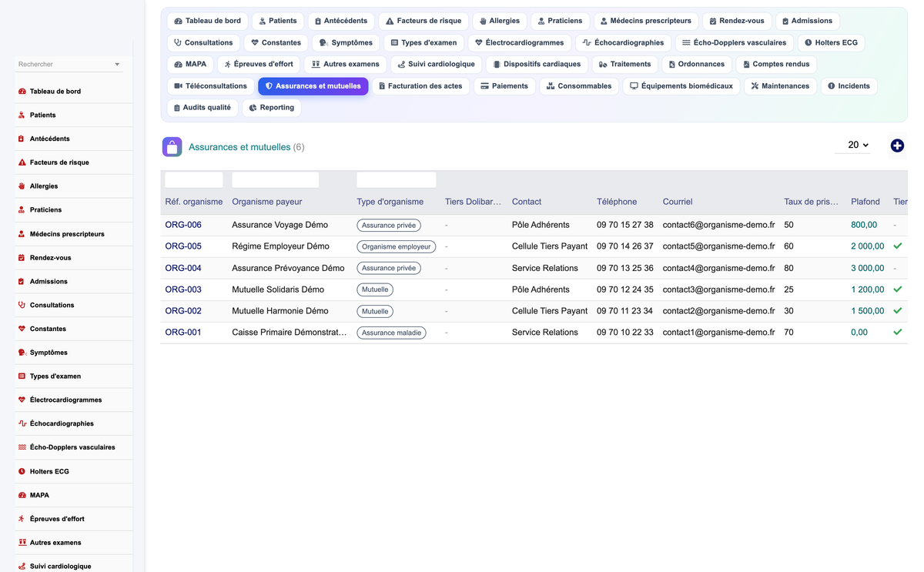Image resolution: width=924 pixels, height=572 pixels.
Task: Sort by Contact column header
Action: [x=527, y=202]
